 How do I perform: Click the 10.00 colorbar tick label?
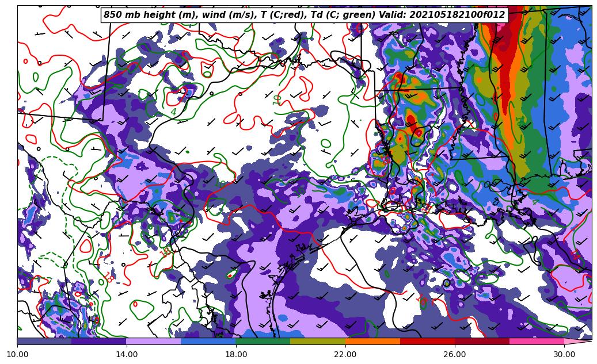tap(17, 354)
